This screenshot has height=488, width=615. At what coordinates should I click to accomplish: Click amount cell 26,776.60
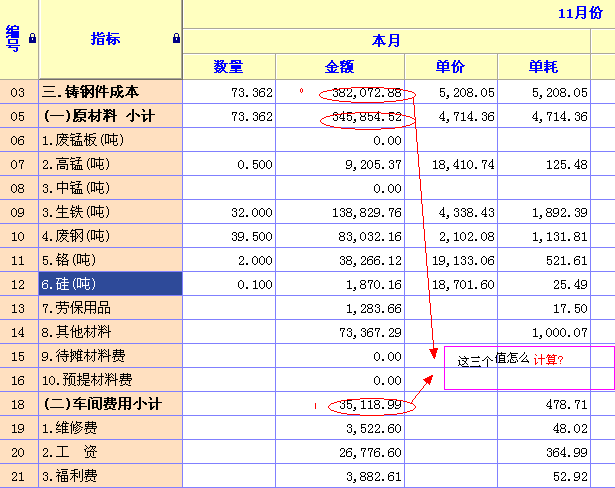340,452
